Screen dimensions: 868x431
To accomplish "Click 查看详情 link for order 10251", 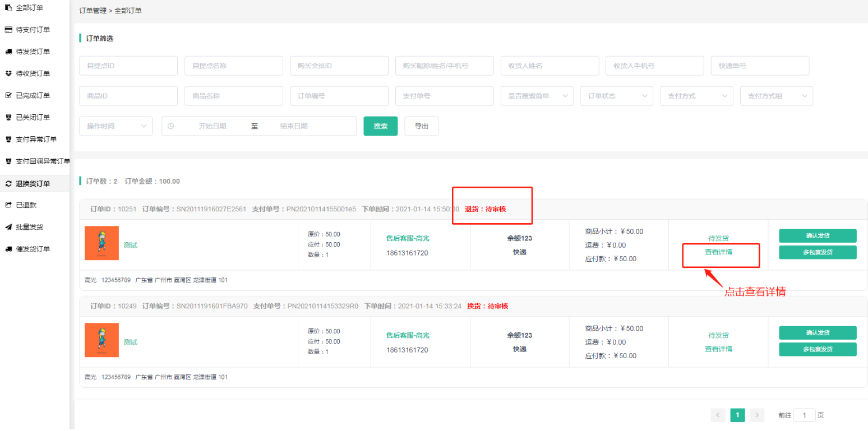I will click(718, 252).
